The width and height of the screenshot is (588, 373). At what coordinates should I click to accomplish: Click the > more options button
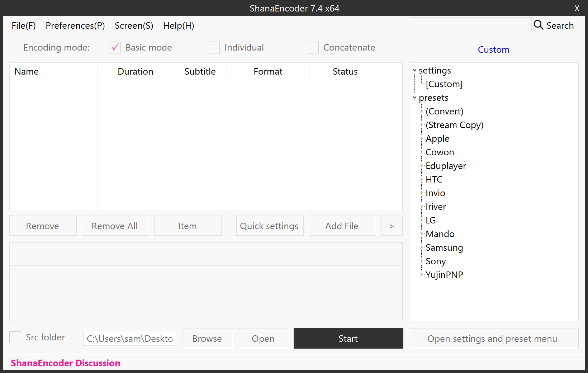pyautogui.click(x=392, y=226)
